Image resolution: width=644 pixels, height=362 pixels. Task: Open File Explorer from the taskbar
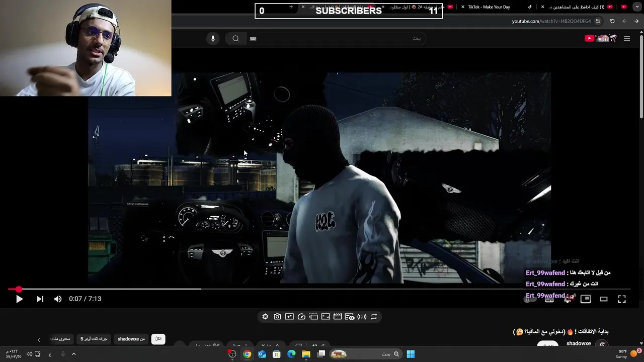(x=306, y=354)
